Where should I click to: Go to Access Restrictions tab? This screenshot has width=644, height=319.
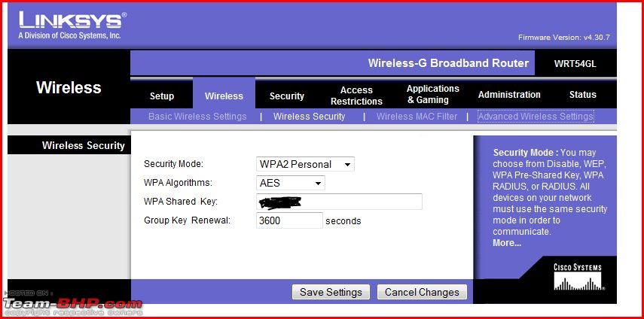tap(356, 96)
